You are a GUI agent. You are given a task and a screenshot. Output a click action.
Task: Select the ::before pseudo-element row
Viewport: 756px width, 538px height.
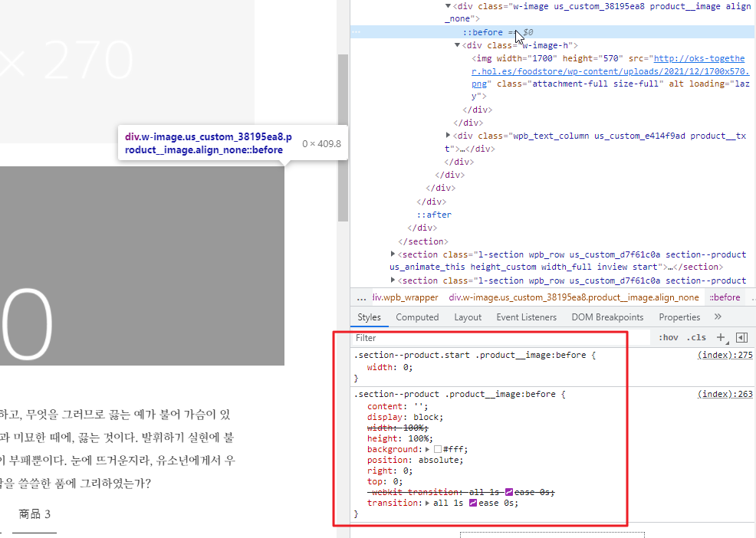(553, 32)
